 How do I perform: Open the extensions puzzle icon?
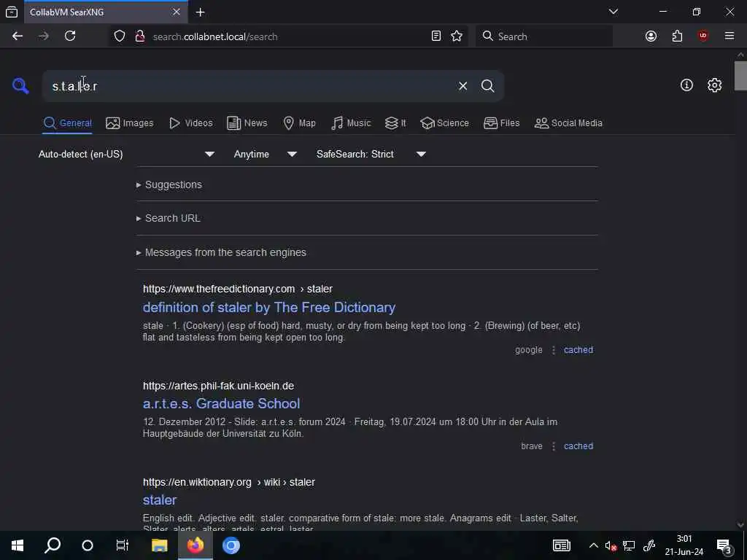(677, 36)
